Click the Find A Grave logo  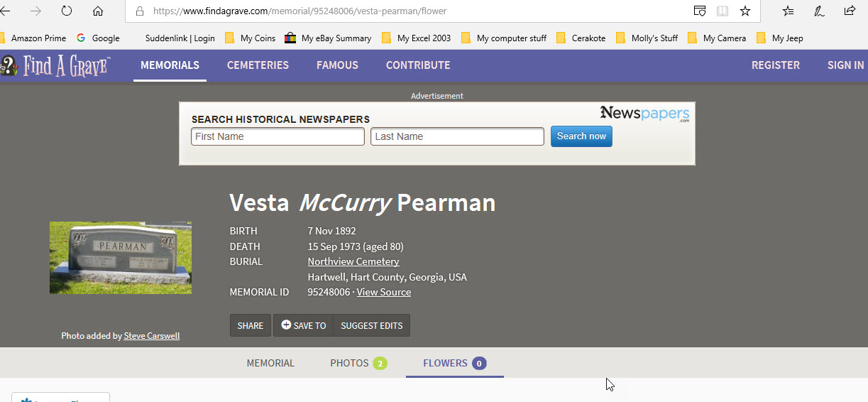pos(55,66)
